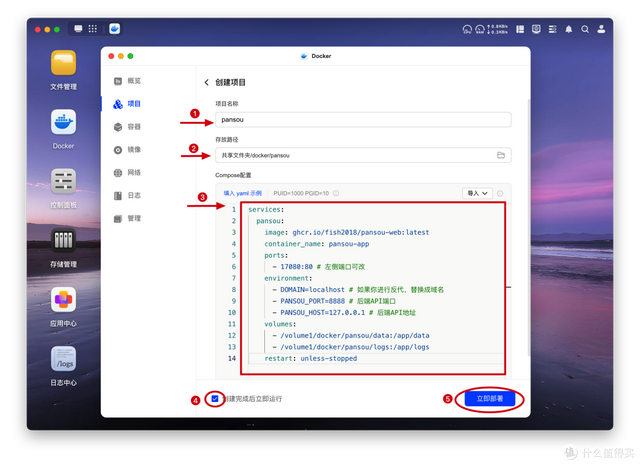Viewport: 640px width, 466px height.
Task: Open the Docker desktop icon
Action: (63, 122)
